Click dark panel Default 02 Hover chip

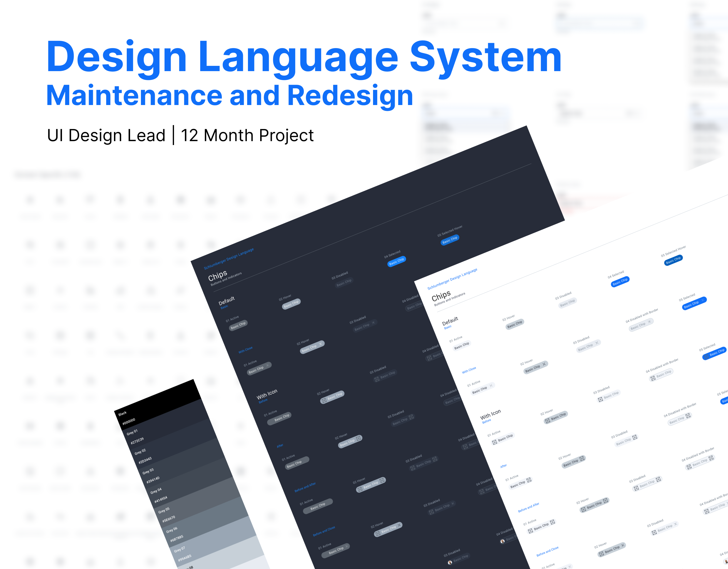[x=291, y=304]
